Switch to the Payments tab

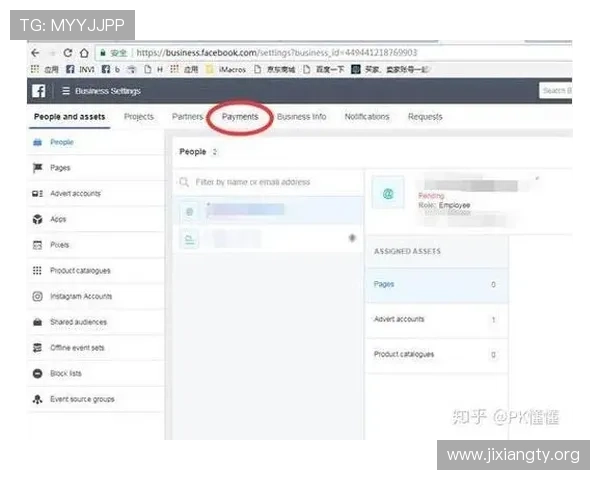(240, 117)
